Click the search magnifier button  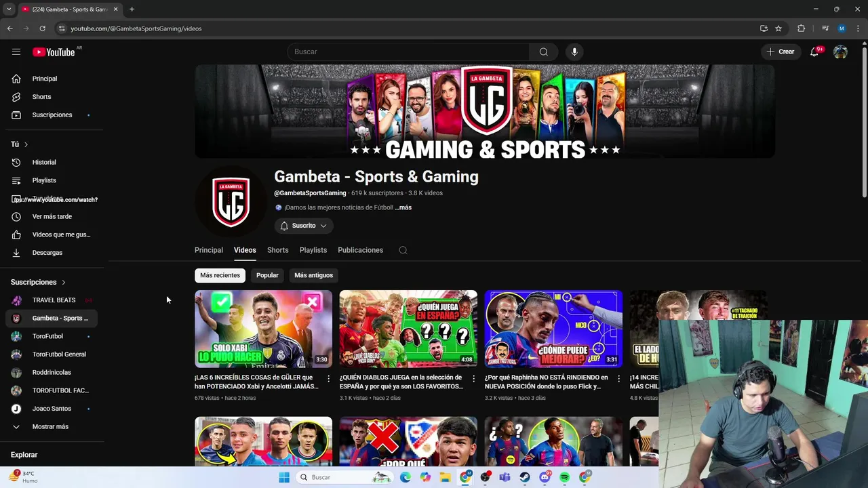coord(544,52)
